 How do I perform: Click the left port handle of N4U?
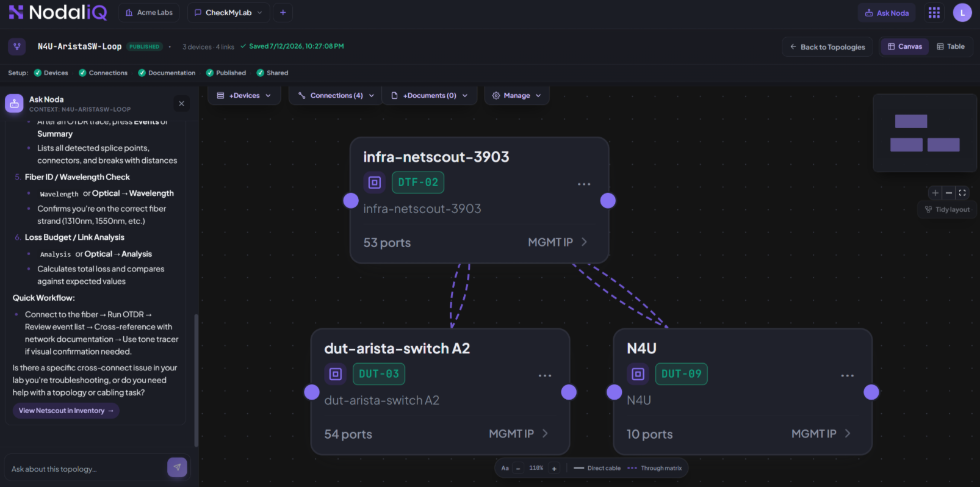[x=614, y=392]
